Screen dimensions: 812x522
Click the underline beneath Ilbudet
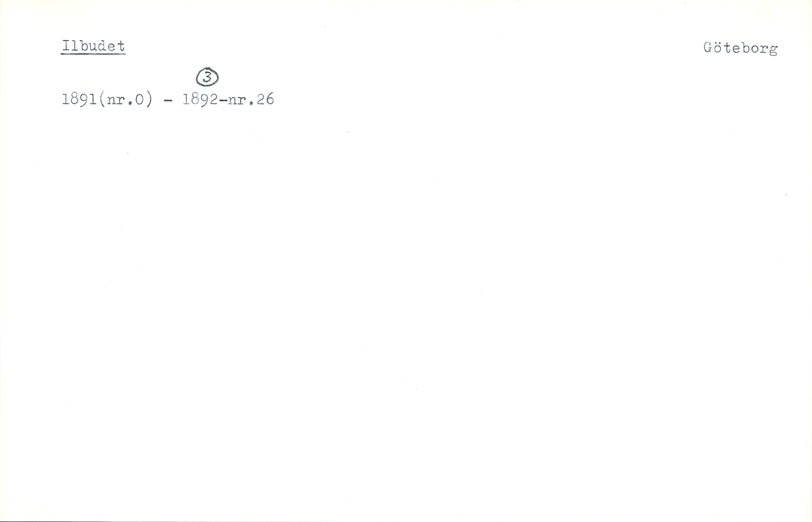click(93, 54)
